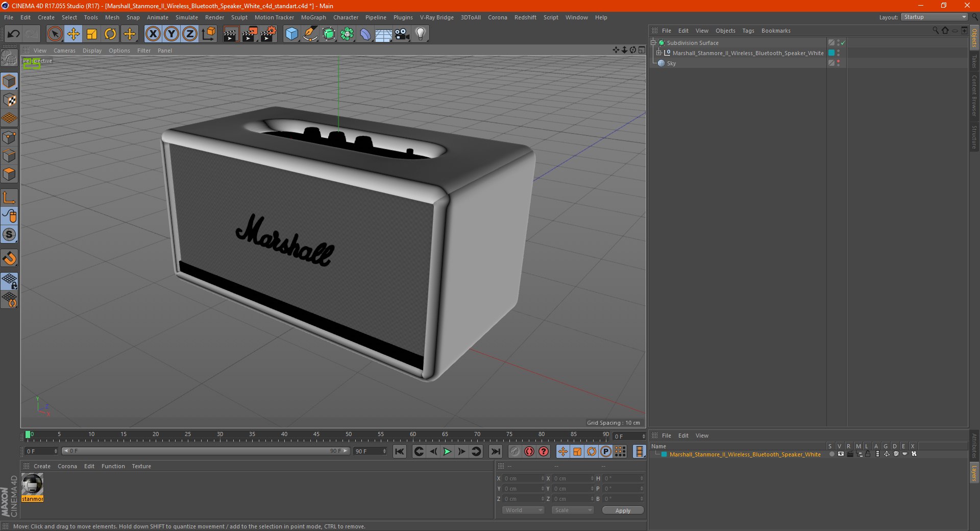
Task: Toggle X axis lock
Action: (x=153, y=34)
